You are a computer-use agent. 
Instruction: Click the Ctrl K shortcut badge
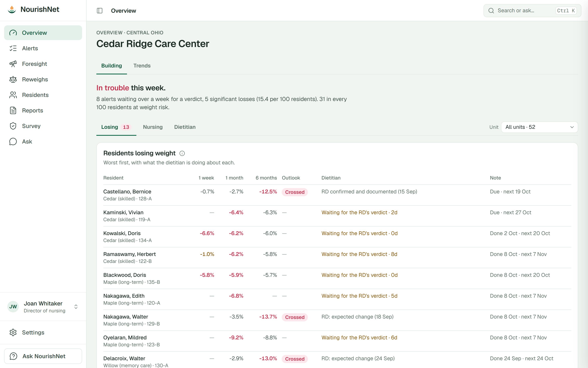click(566, 11)
